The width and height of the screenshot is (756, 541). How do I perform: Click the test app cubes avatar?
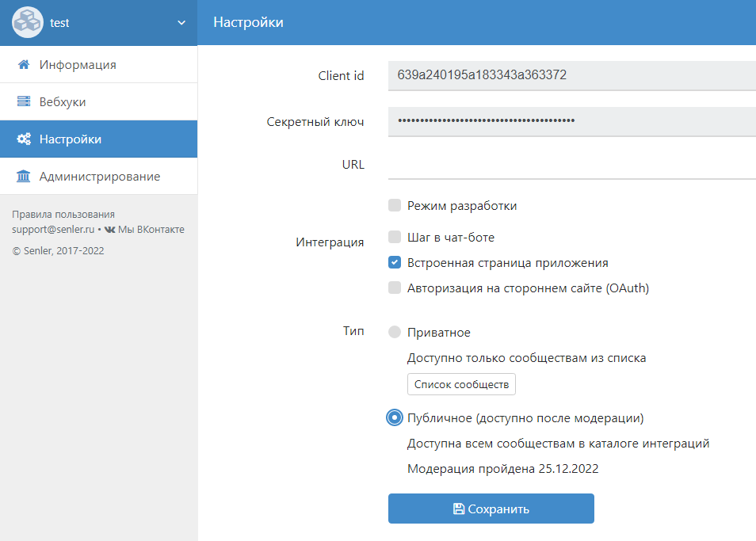[27, 23]
